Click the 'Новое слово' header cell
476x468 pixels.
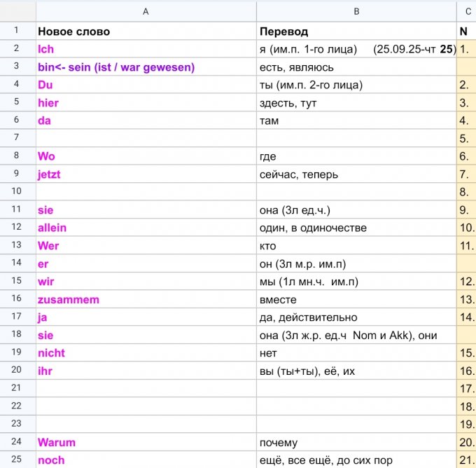[146, 32]
